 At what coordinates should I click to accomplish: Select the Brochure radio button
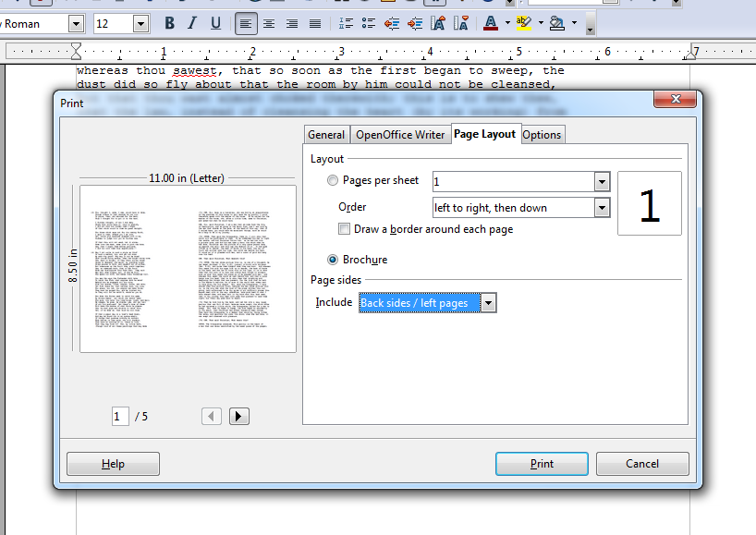333,260
